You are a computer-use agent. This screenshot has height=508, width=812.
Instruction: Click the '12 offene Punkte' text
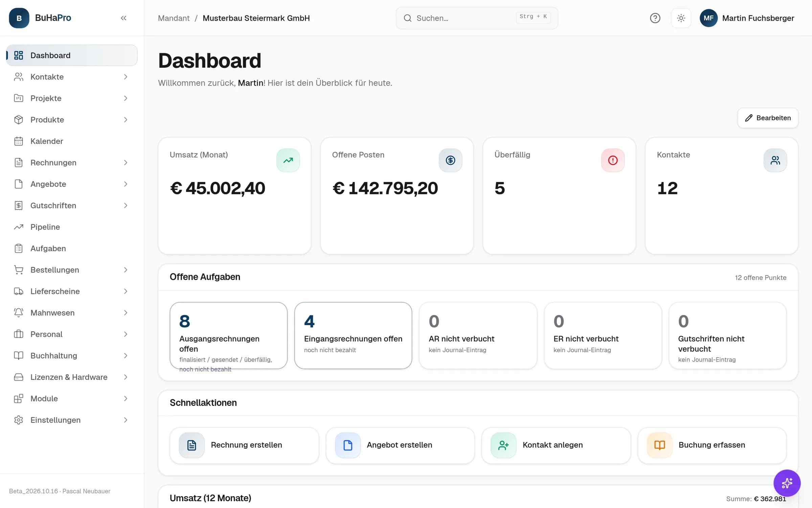pyautogui.click(x=760, y=278)
